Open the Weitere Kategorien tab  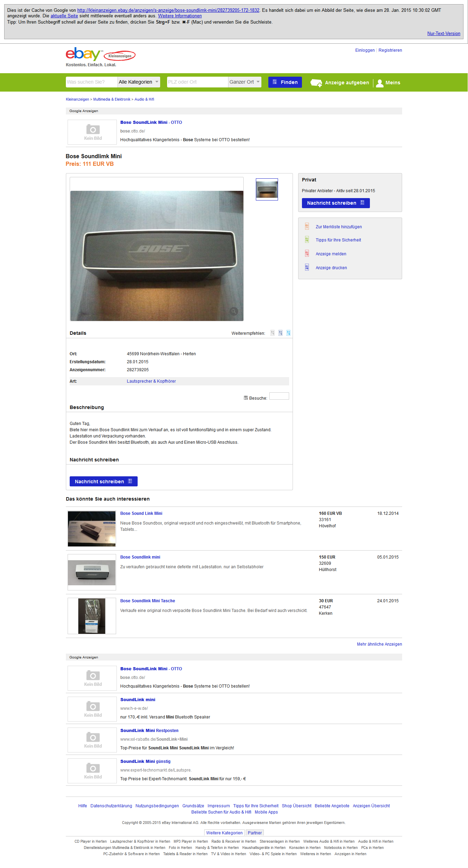click(x=224, y=833)
